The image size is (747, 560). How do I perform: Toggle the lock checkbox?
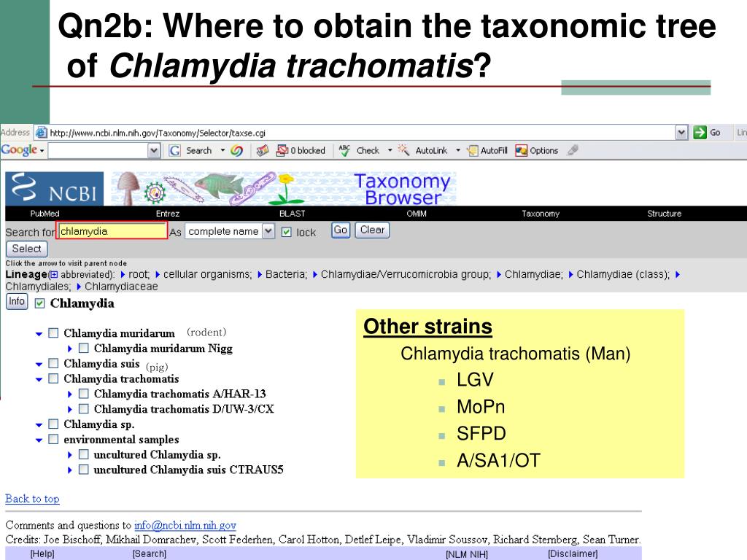286,232
